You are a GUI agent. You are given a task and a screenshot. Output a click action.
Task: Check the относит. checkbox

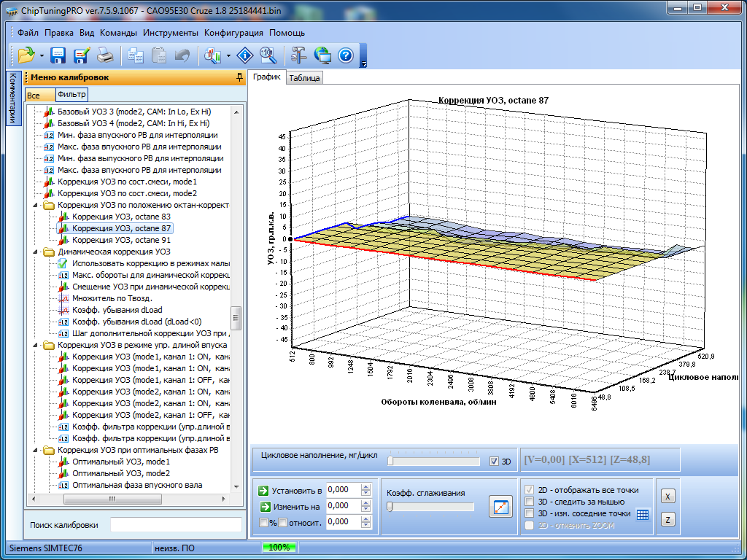tap(282, 522)
